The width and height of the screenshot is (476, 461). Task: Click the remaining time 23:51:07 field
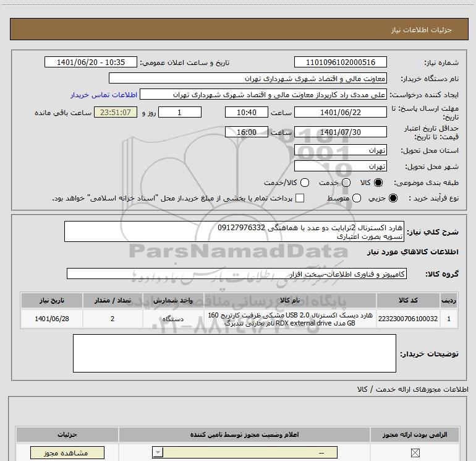116,112
